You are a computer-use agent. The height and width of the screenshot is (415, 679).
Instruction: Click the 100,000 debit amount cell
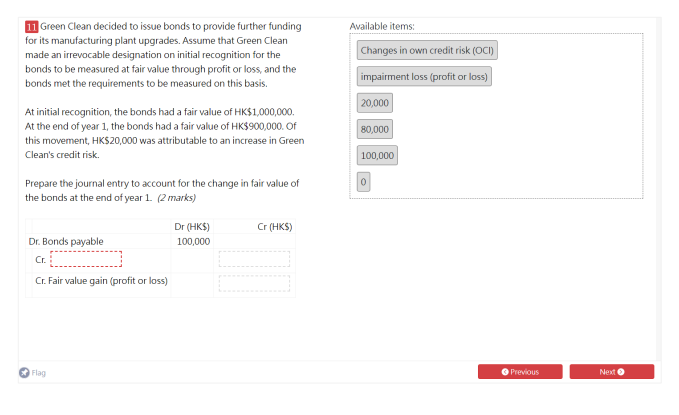click(193, 241)
